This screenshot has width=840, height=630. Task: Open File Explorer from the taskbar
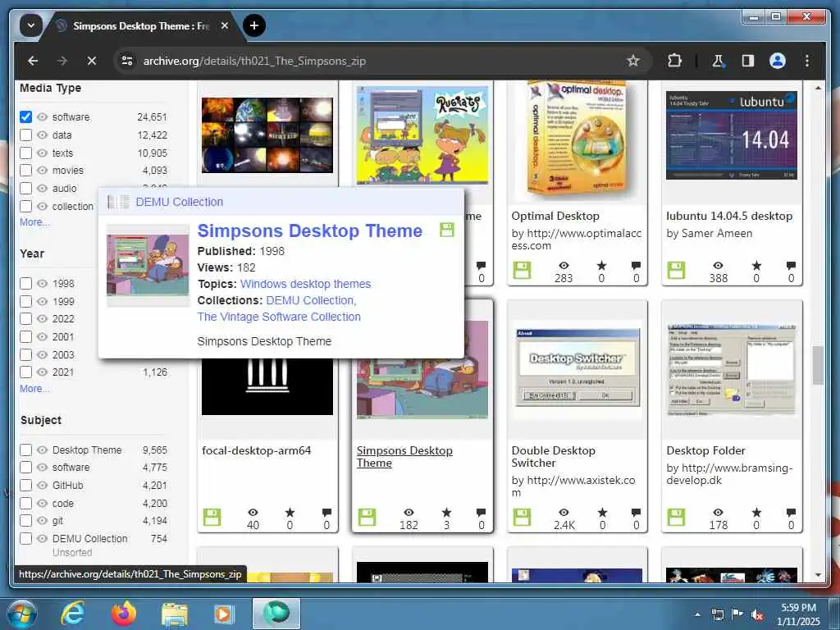pos(175,614)
